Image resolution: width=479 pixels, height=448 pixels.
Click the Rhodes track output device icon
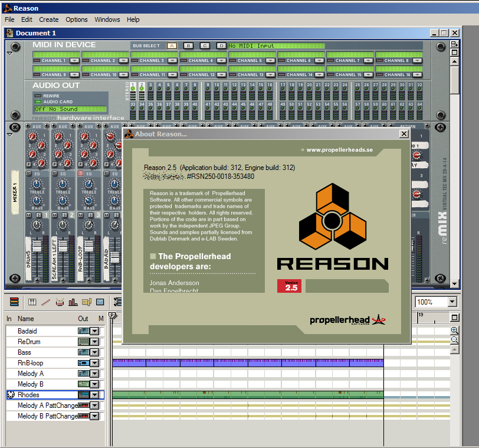(83, 395)
